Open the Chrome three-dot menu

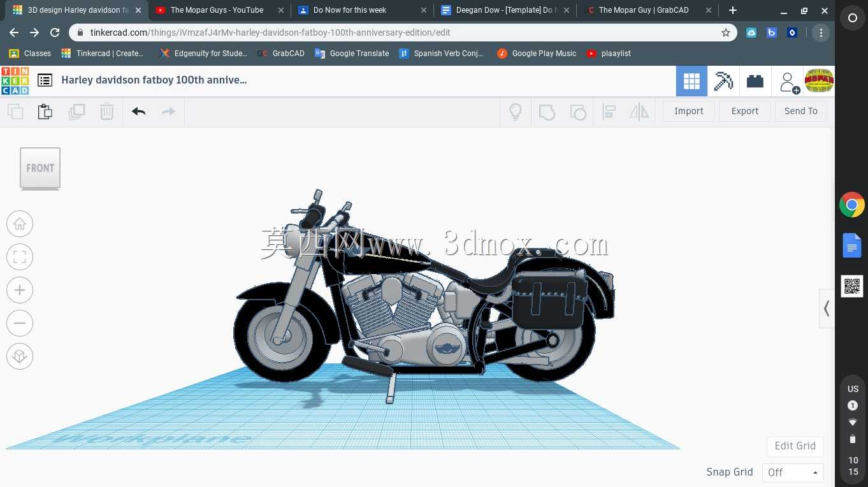[x=820, y=33]
